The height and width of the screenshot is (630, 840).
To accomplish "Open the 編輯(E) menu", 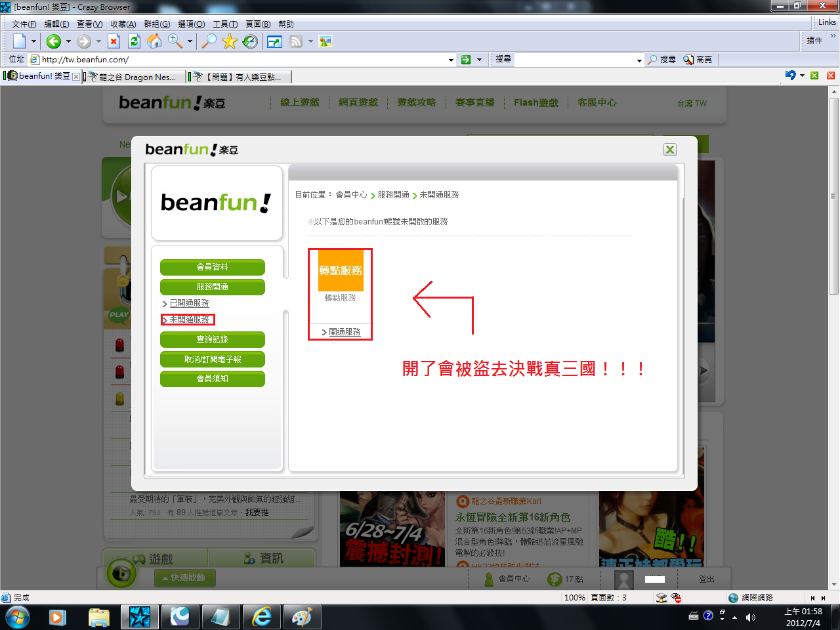I will 56,24.
